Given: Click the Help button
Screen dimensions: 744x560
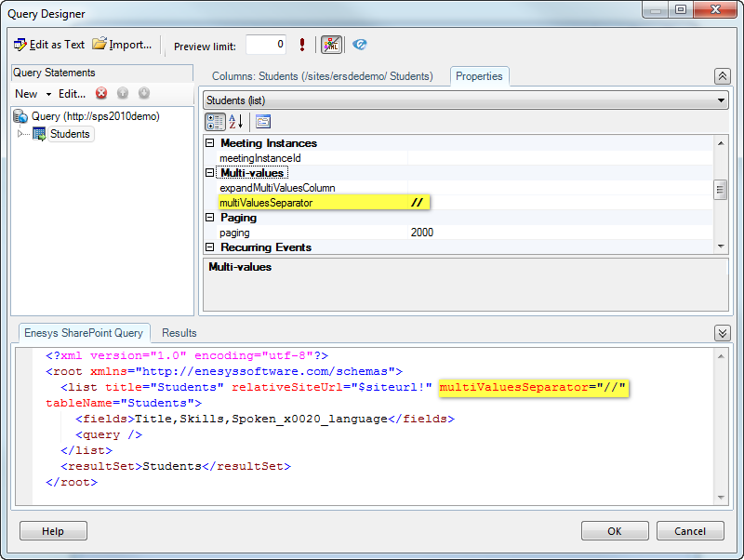Looking at the screenshot, I should (x=53, y=531).
